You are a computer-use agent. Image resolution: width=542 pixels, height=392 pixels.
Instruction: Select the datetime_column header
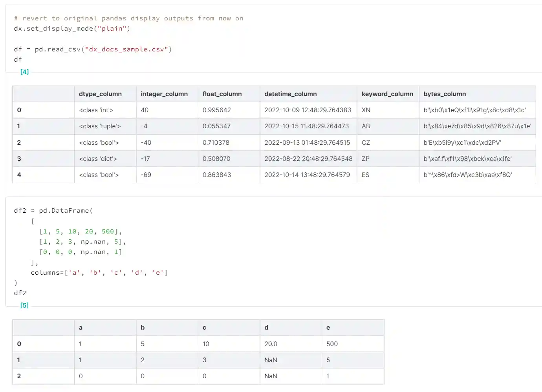(x=290, y=94)
